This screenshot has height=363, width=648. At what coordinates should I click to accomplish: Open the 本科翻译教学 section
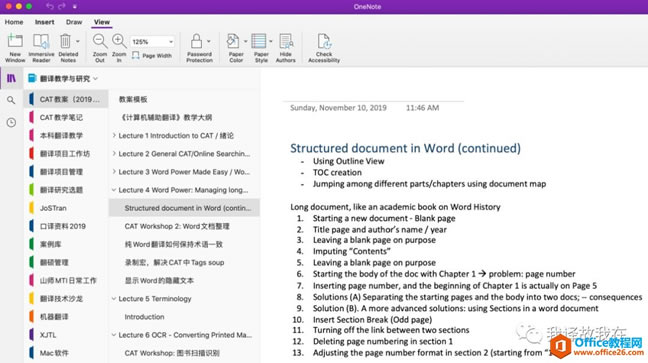(x=66, y=136)
